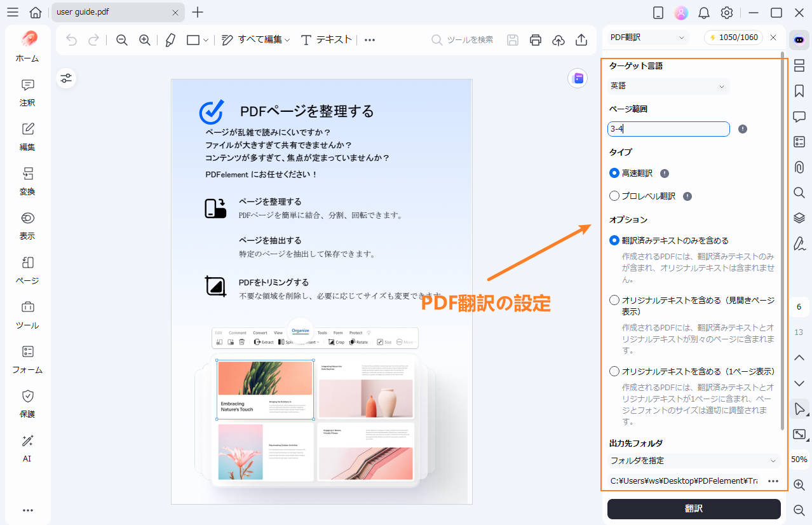Insert text with the テキスト tool
The height and width of the screenshot is (525, 812).
(326, 39)
